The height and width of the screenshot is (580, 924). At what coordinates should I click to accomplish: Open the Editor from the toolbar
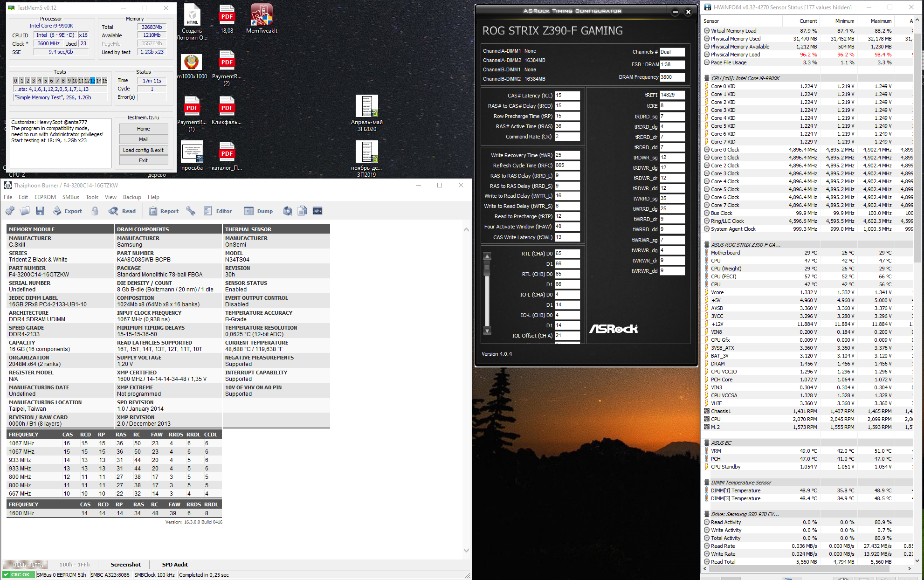click(x=218, y=211)
